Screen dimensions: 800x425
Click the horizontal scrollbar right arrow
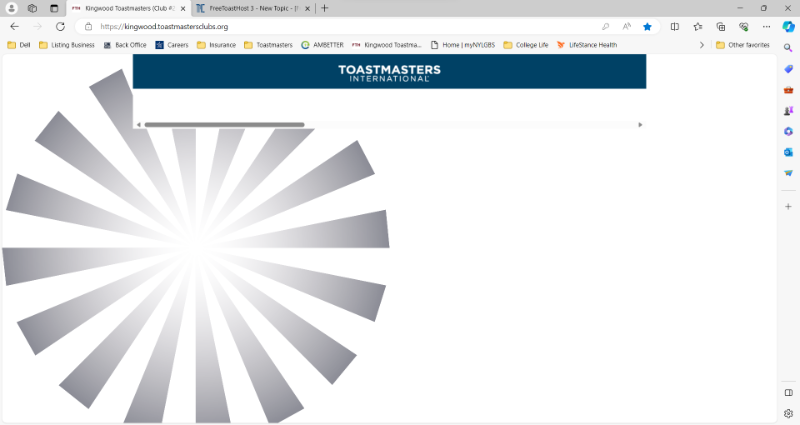640,125
